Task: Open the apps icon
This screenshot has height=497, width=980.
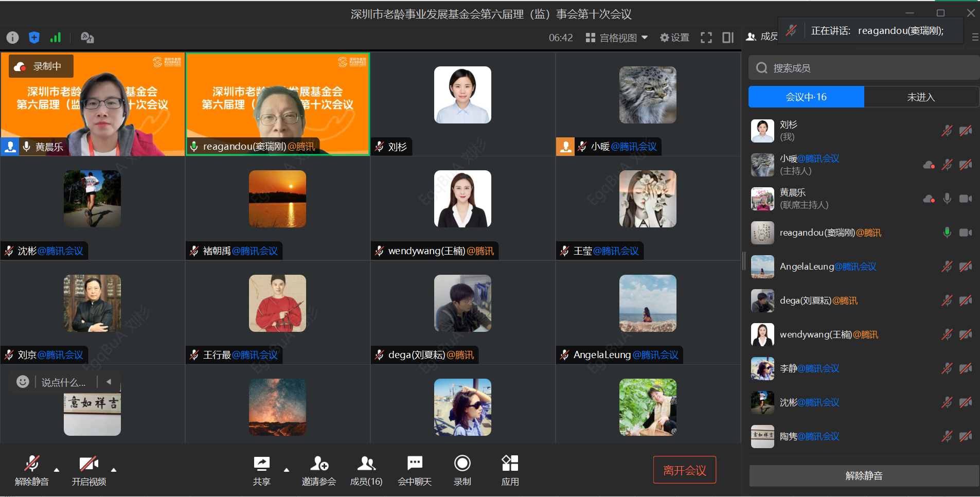Action: coord(510,469)
